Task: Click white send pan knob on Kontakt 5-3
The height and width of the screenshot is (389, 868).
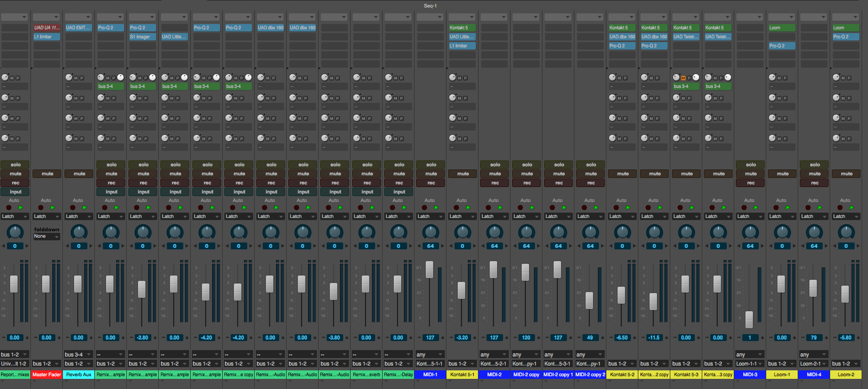Action: tap(696, 77)
